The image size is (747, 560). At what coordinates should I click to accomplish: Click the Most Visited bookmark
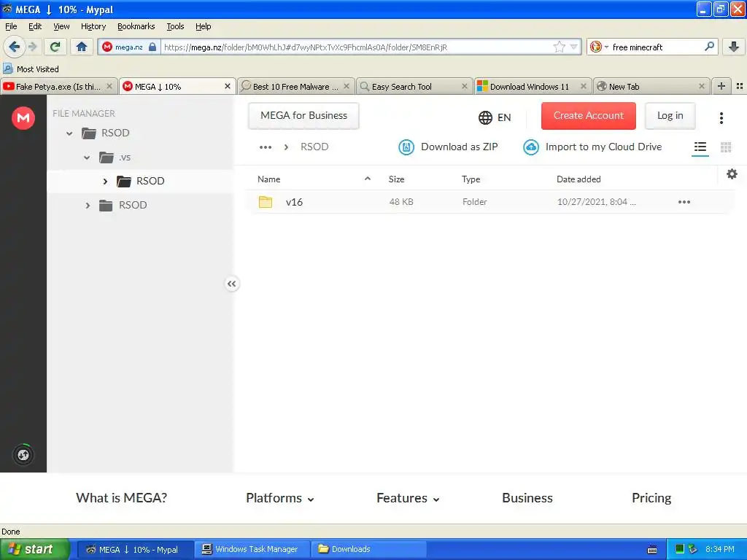pyautogui.click(x=31, y=69)
